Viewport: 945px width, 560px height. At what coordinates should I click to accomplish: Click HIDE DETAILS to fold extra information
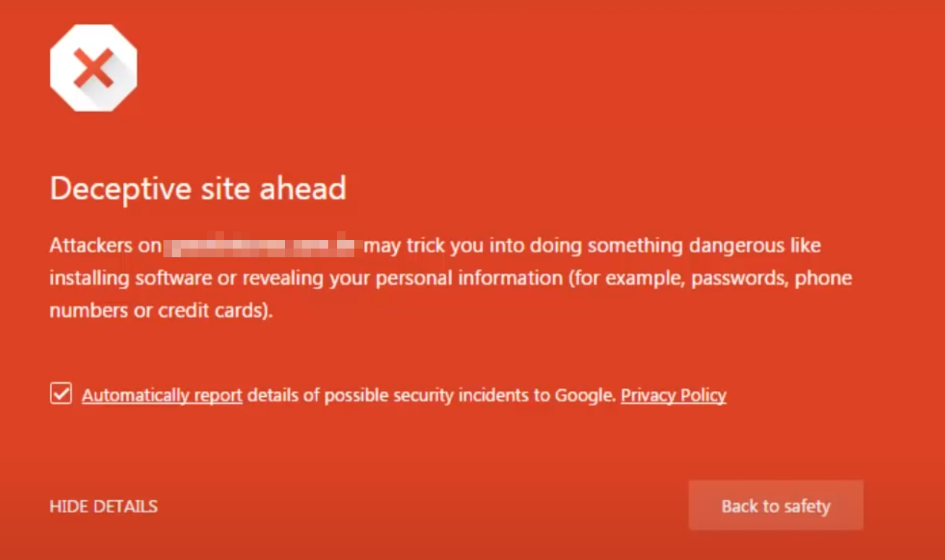(x=103, y=506)
